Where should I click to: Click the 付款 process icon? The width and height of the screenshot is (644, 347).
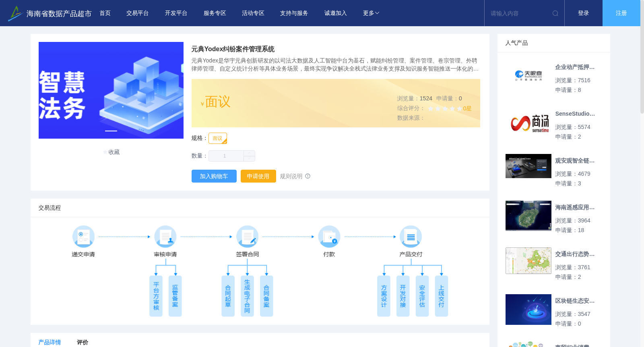329,237
